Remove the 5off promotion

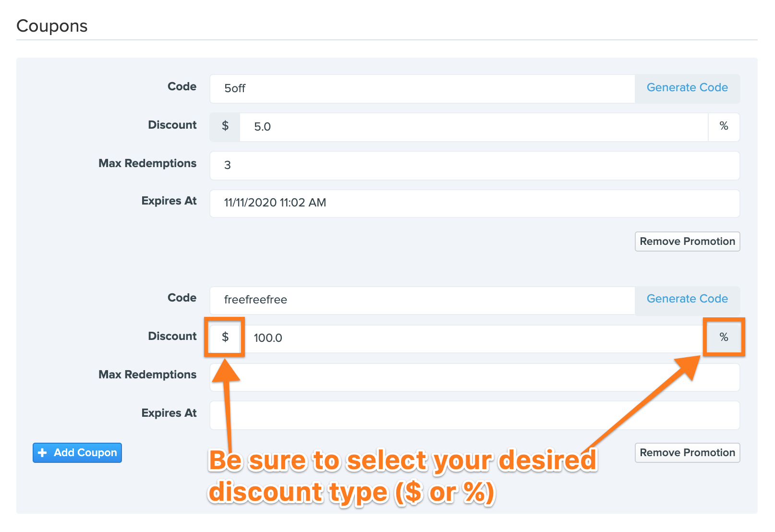[687, 242]
